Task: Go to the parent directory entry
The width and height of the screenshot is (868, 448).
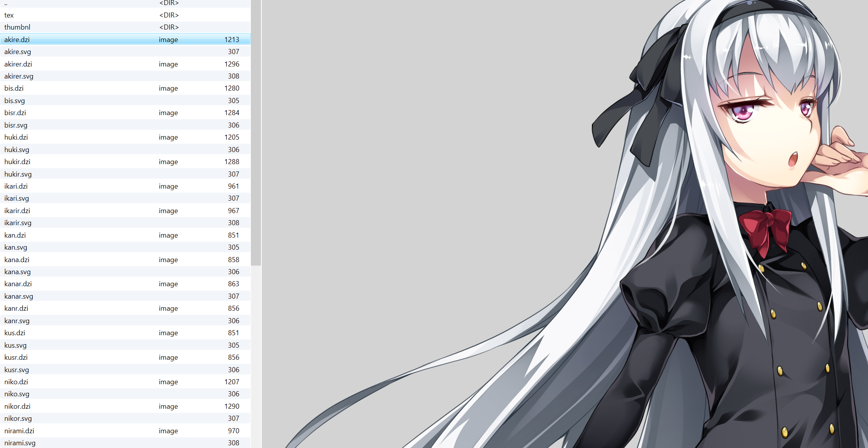Action: point(6,3)
